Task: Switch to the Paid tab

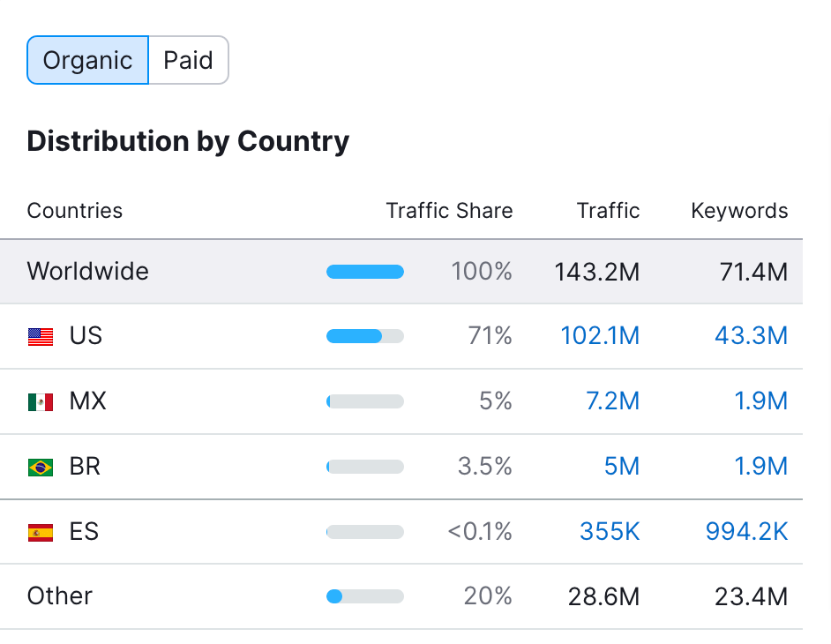Action: (x=188, y=60)
